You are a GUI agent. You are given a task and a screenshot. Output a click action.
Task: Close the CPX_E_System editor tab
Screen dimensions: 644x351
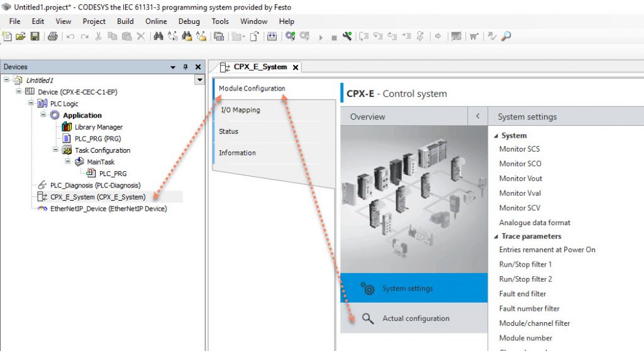pyautogui.click(x=296, y=67)
